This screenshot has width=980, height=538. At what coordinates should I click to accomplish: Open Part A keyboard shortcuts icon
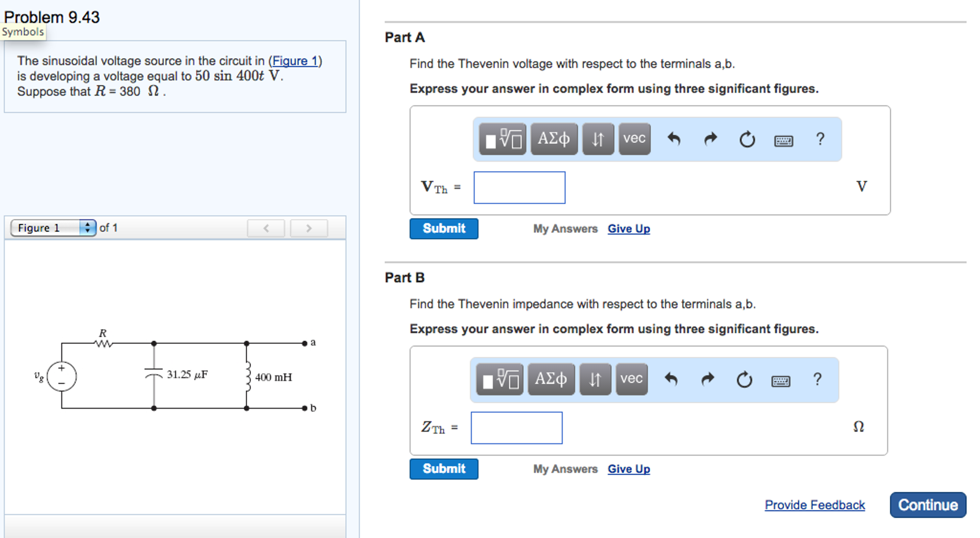coord(783,140)
